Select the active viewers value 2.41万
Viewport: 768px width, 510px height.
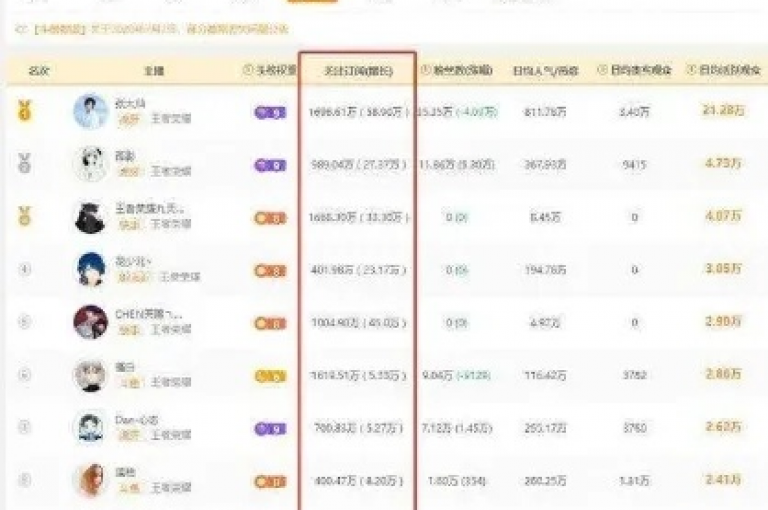(x=723, y=480)
